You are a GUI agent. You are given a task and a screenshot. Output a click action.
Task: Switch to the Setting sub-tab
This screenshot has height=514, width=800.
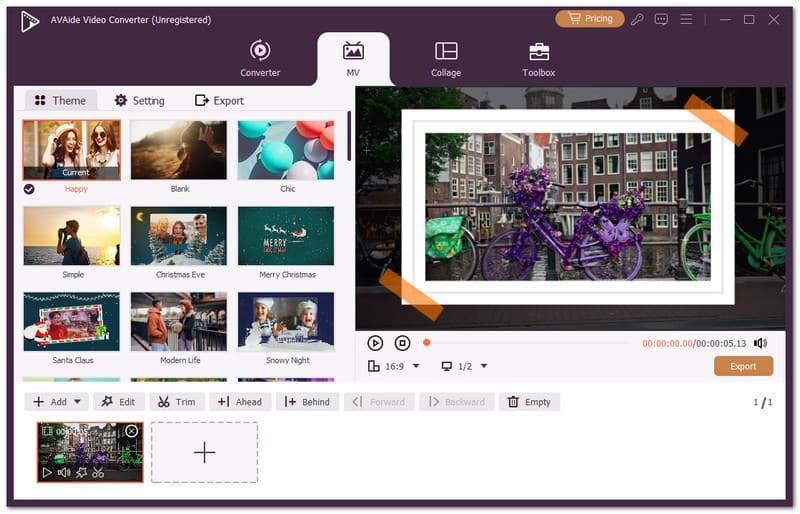(x=140, y=101)
